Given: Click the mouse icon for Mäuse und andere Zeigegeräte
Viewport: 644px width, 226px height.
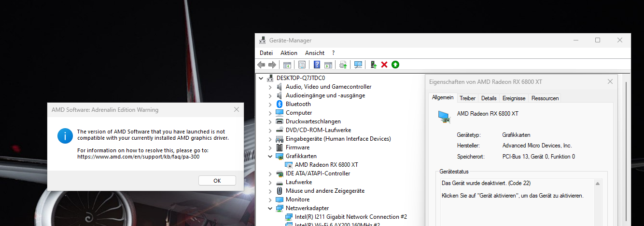Looking at the screenshot, I should point(280,191).
